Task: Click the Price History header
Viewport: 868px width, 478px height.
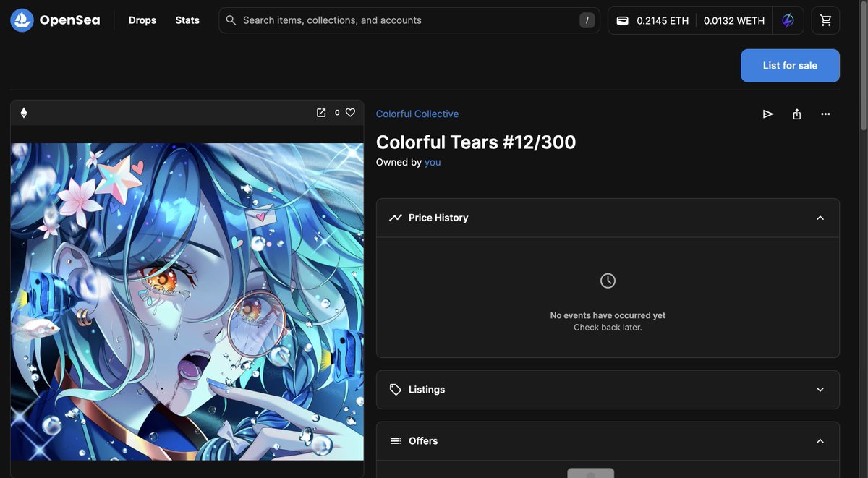Action: click(x=608, y=218)
